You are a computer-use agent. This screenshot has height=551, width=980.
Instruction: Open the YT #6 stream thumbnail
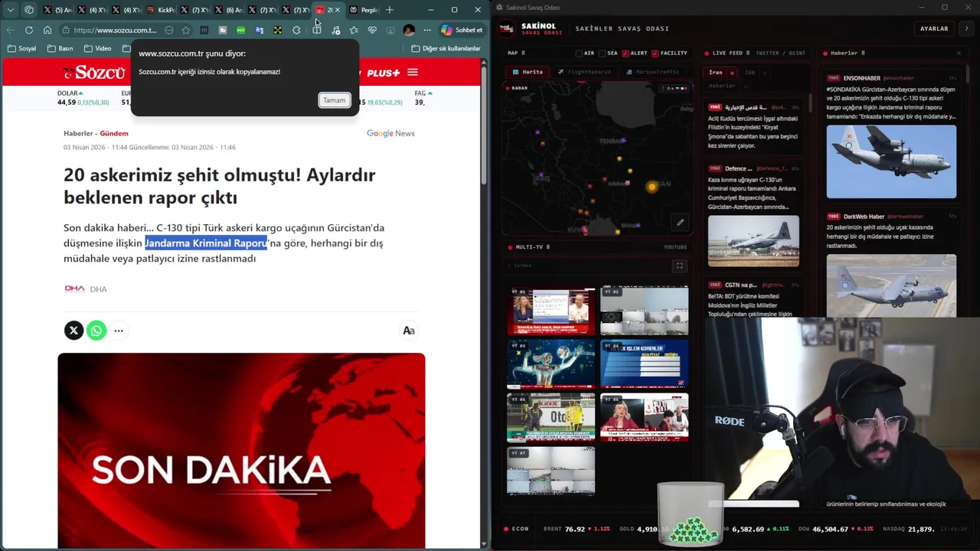click(x=644, y=418)
